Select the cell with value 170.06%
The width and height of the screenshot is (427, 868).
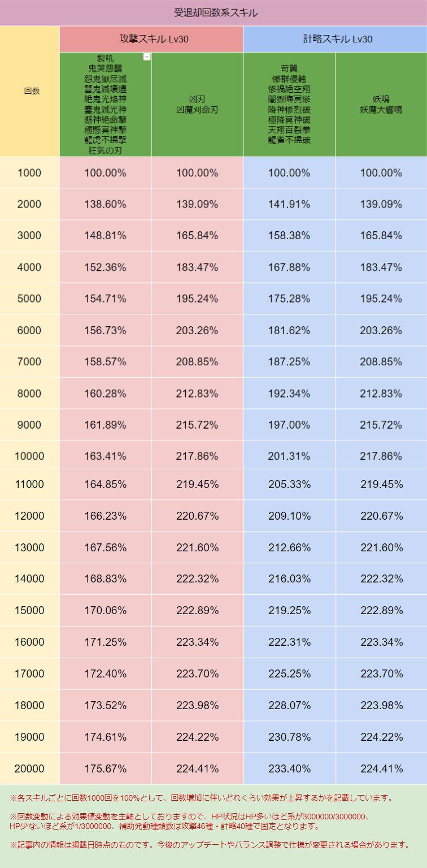pos(105,610)
